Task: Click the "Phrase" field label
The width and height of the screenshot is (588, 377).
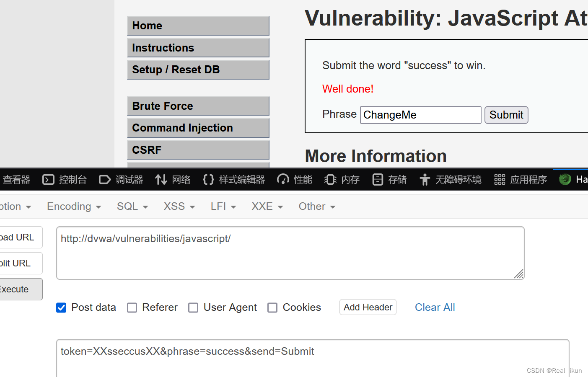Action: (339, 114)
